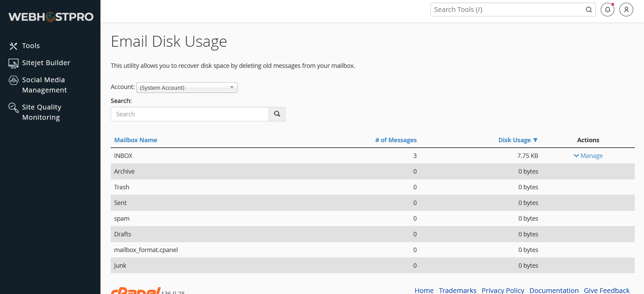Click the Social Media Management icon
Viewport: 644px width, 294px height.
coord(13,80)
